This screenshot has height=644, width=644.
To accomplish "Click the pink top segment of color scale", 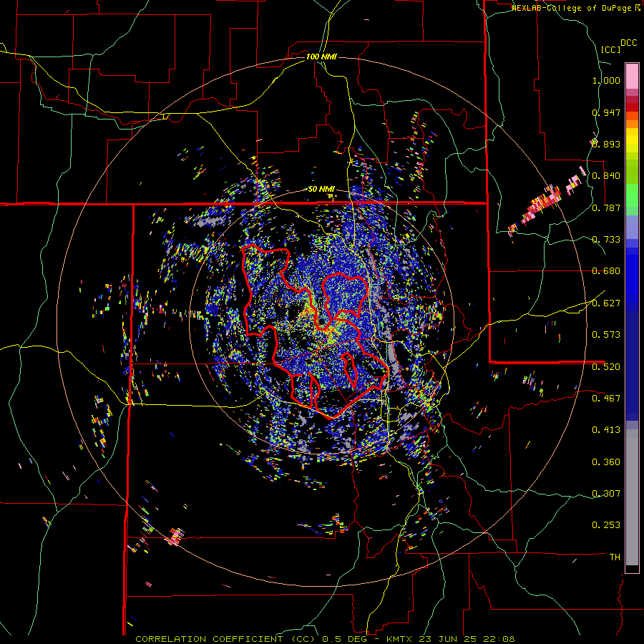I will 632,76.
